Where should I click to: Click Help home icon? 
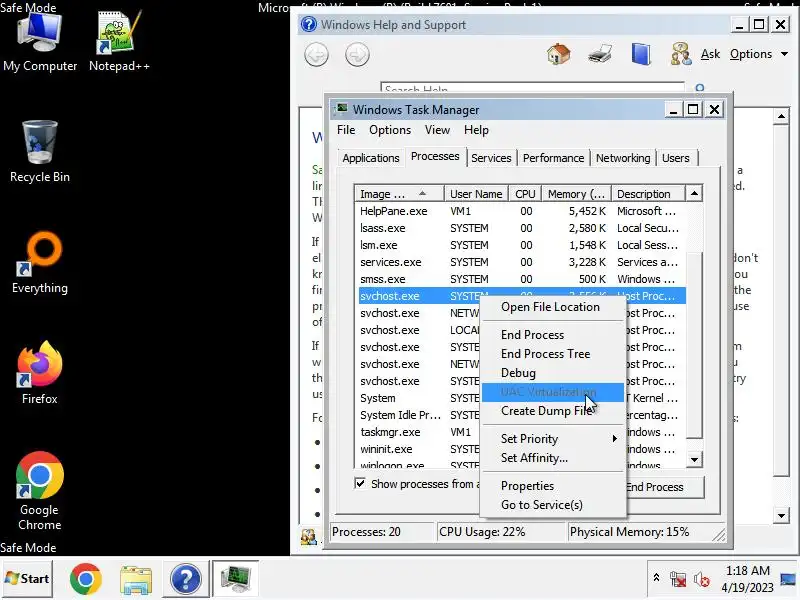pyautogui.click(x=559, y=54)
